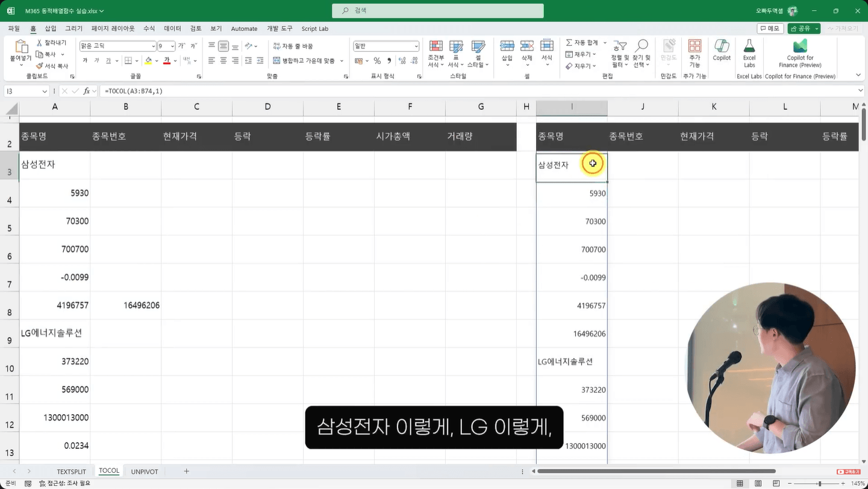Viewport: 868px width, 489px height.
Task: Click the cell borders icon
Action: click(128, 60)
